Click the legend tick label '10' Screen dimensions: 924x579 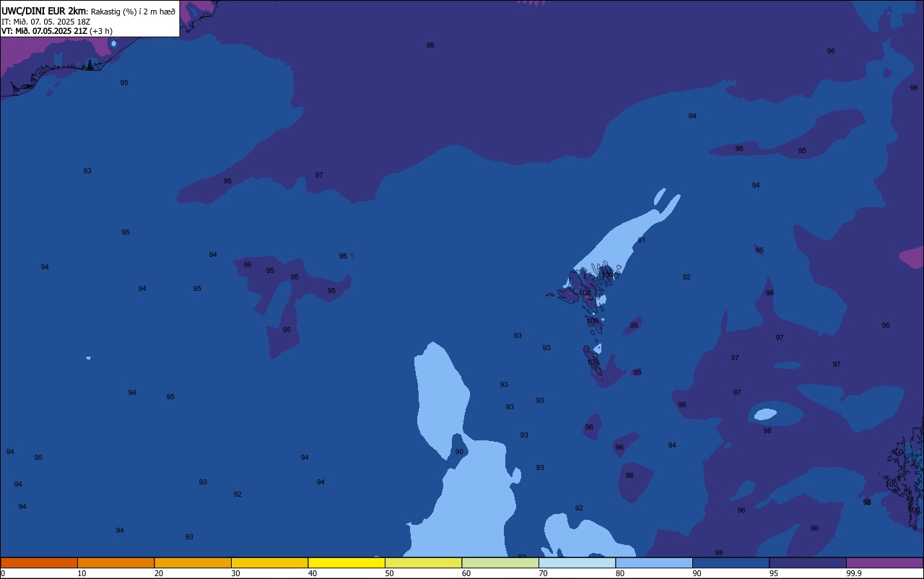[x=82, y=573]
